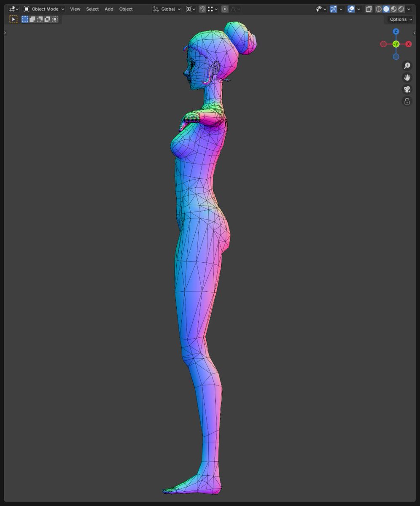Viewport: 420px width, 506px height.
Task: Open the Select menu
Action: pyautogui.click(x=92, y=9)
